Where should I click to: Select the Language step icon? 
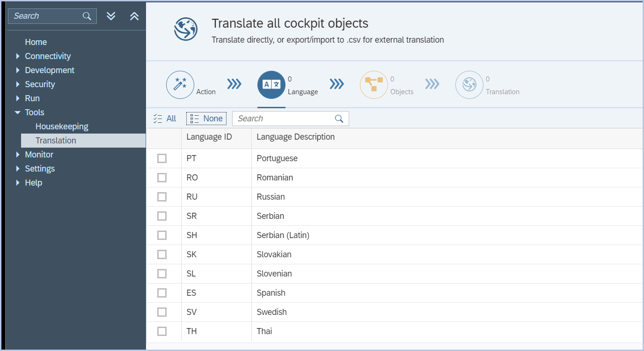[x=271, y=85]
